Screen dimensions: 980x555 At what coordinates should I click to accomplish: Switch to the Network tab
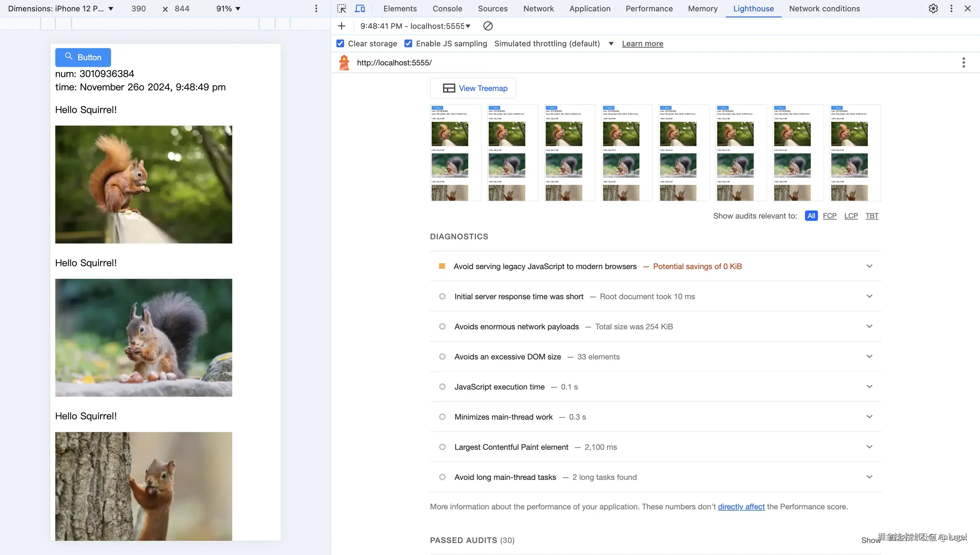(x=538, y=8)
